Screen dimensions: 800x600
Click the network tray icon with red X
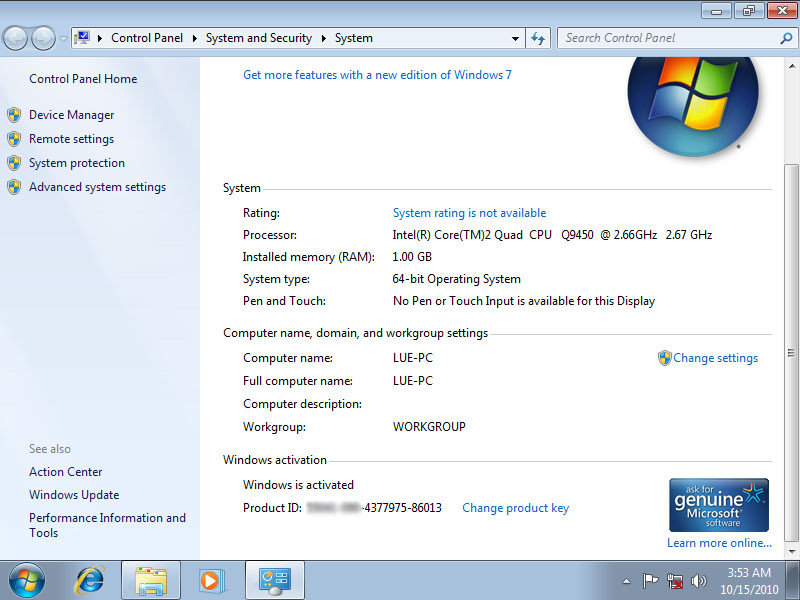674,581
